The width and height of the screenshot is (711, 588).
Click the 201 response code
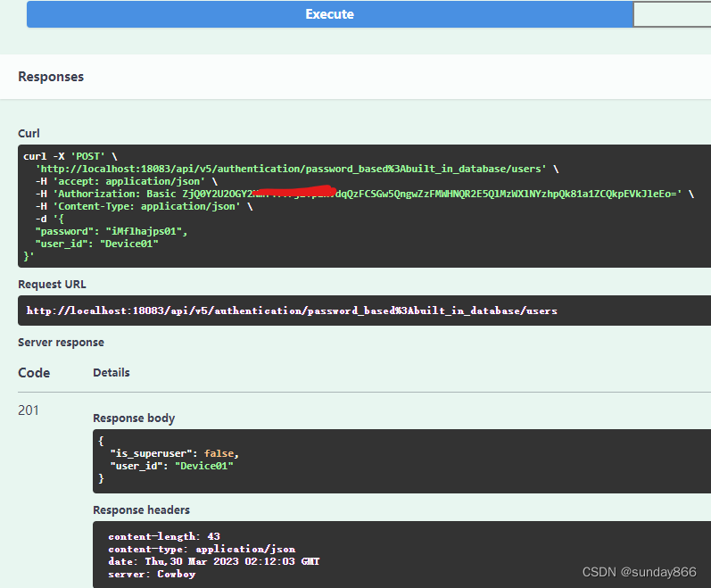point(29,410)
